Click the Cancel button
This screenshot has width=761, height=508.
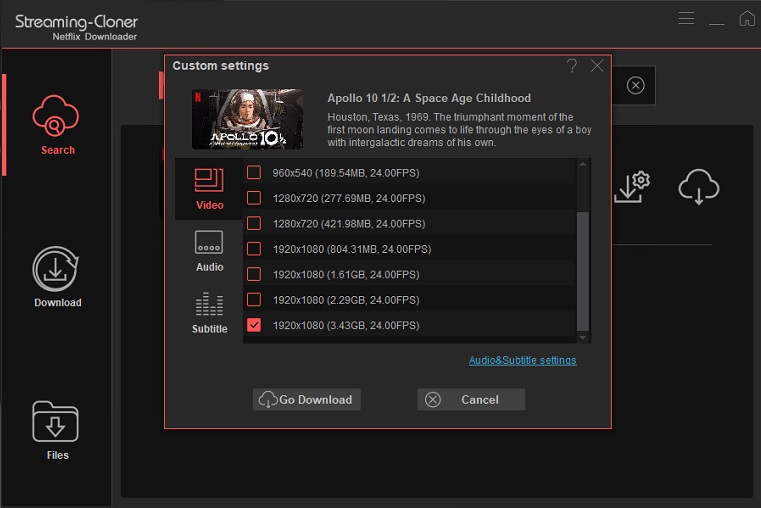(x=471, y=399)
